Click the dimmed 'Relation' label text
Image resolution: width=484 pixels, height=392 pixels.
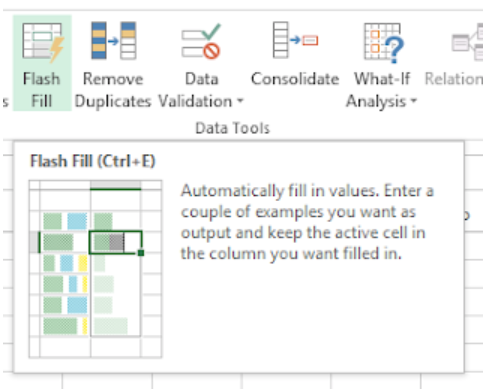pos(454,79)
